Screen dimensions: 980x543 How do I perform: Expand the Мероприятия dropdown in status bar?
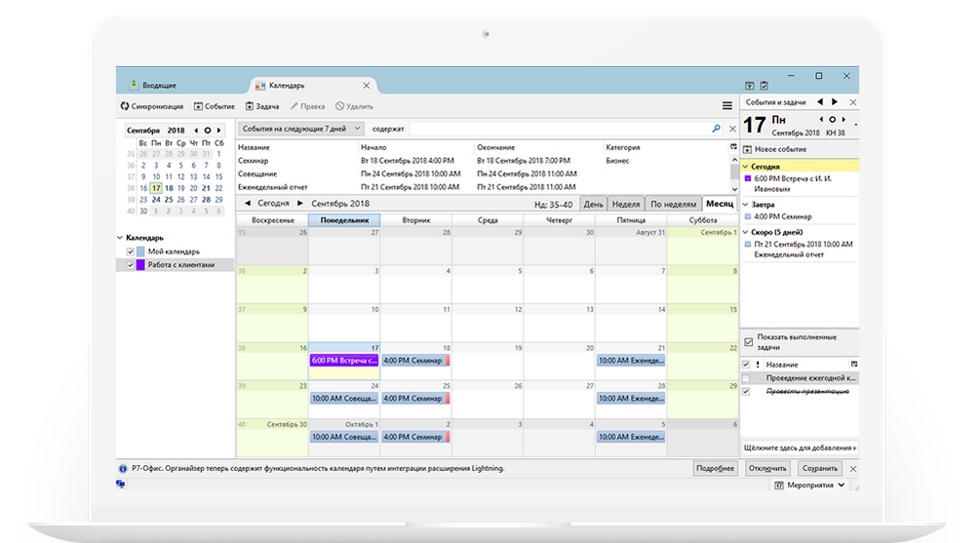tap(810, 485)
